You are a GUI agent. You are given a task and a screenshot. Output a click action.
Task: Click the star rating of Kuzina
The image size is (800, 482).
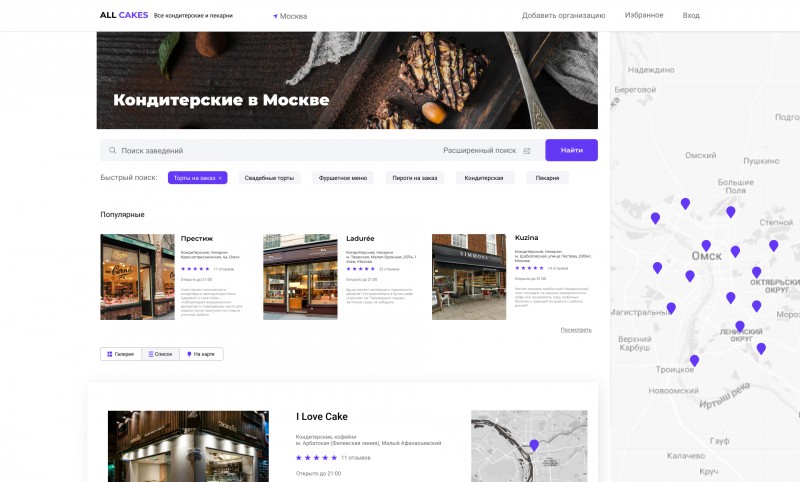tap(529, 268)
